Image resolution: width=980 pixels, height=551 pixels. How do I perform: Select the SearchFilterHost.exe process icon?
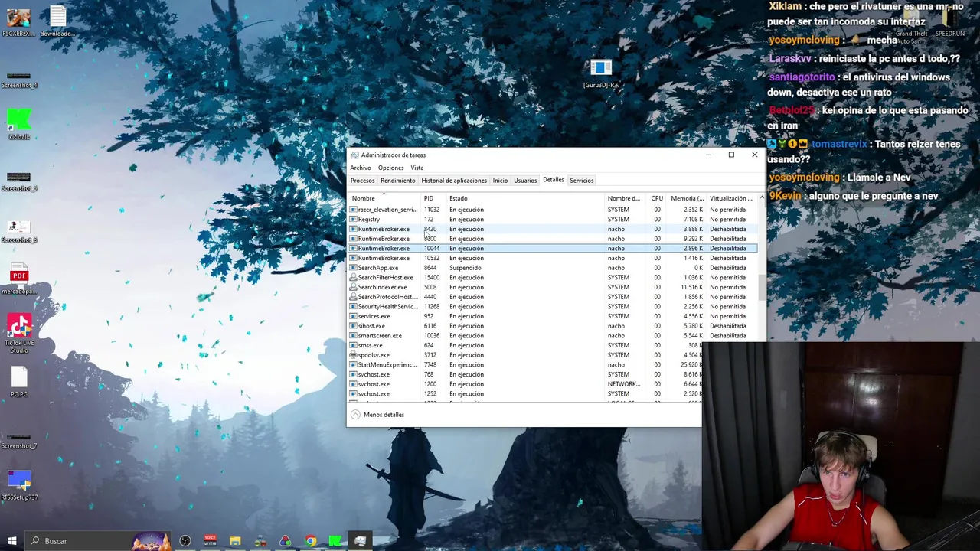pyautogui.click(x=353, y=278)
